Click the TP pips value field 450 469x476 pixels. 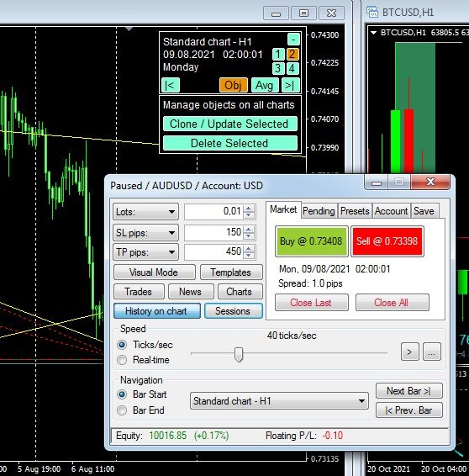pos(213,251)
